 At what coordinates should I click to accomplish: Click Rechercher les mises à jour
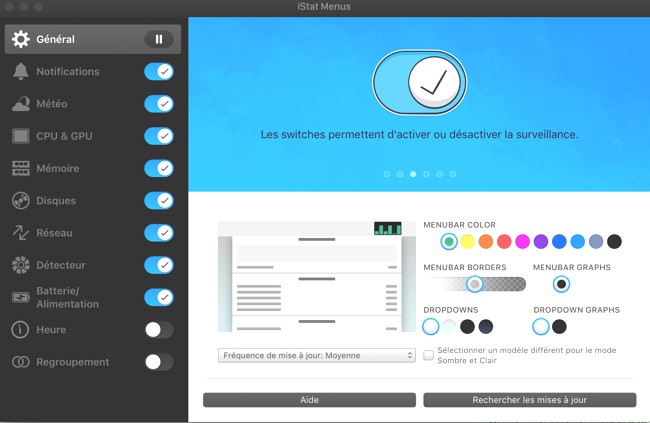tap(529, 400)
